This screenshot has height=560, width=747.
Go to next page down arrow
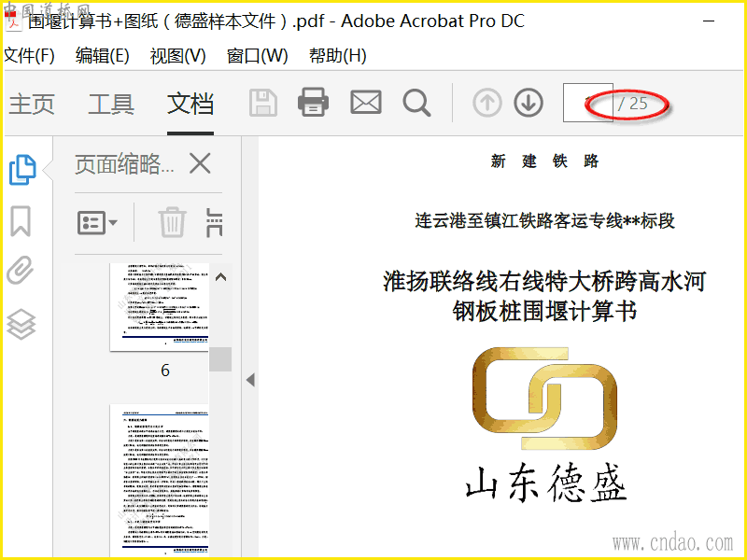529,103
